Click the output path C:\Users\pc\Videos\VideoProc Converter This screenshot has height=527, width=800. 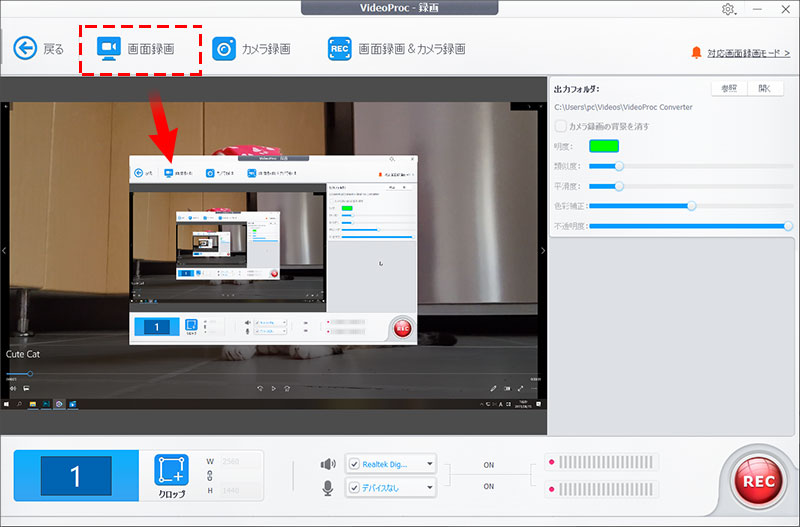click(x=623, y=107)
